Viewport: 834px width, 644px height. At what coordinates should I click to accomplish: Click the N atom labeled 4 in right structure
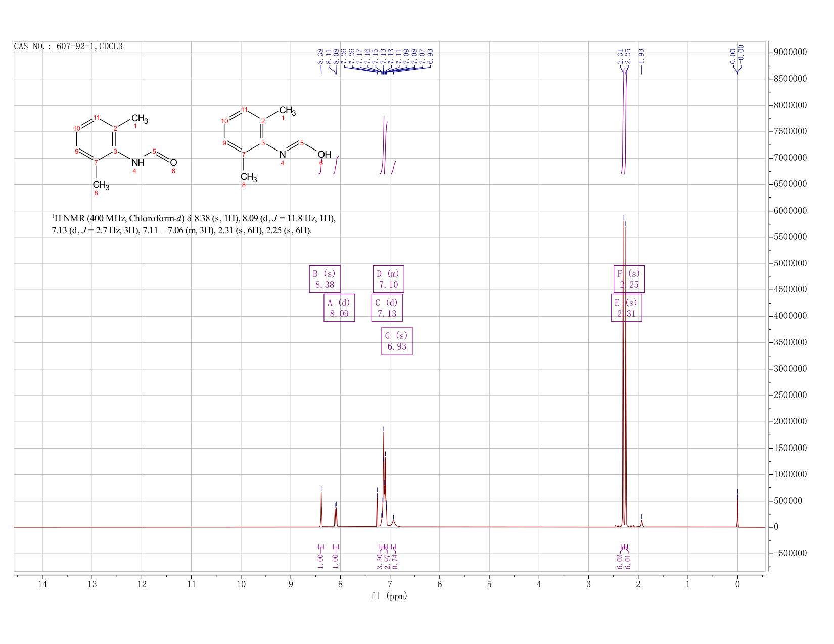[283, 154]
